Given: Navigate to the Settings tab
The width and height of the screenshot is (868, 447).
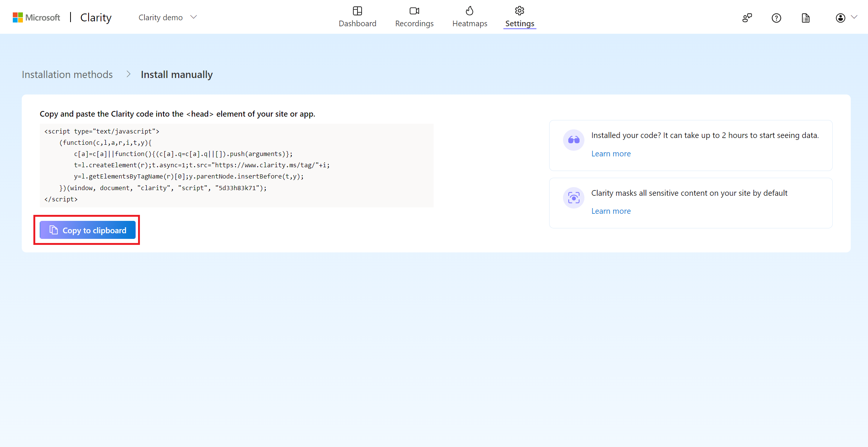Looking at the screenshot, I should pos(519,17).
